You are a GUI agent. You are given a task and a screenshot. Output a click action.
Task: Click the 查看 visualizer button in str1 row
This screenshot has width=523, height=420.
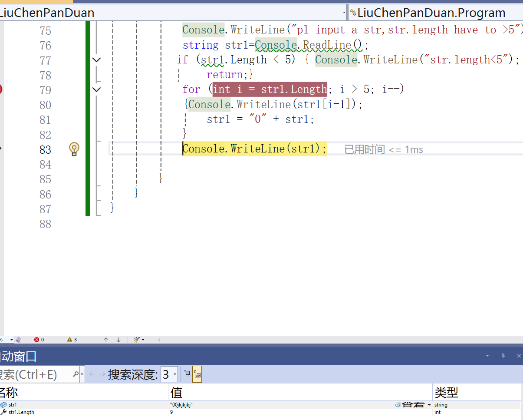coord(410,405)
